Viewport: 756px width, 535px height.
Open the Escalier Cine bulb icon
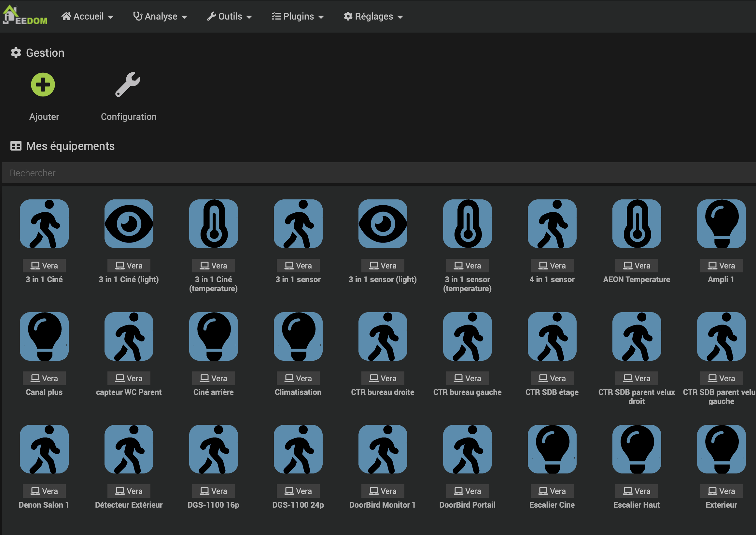tap(552, 449)
